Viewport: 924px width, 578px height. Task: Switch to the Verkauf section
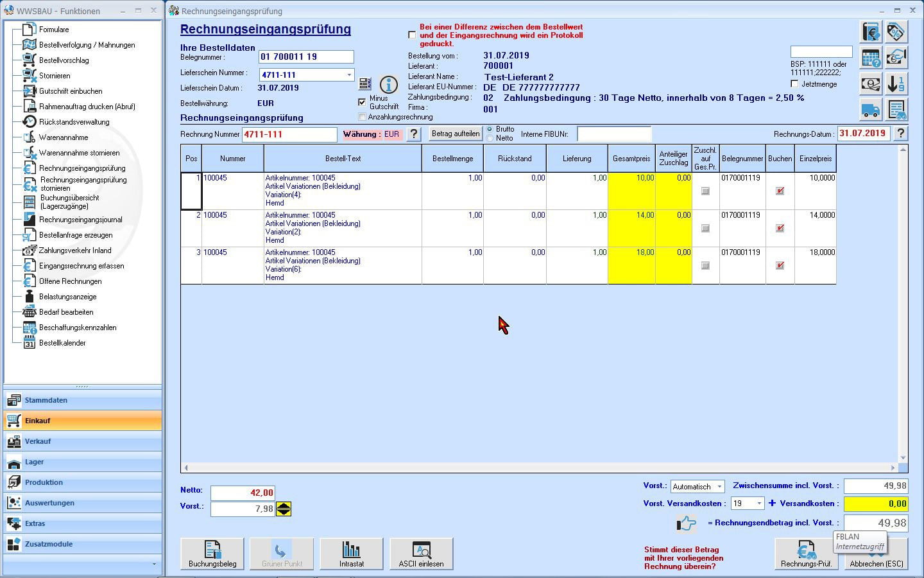[x=83, y=441]
